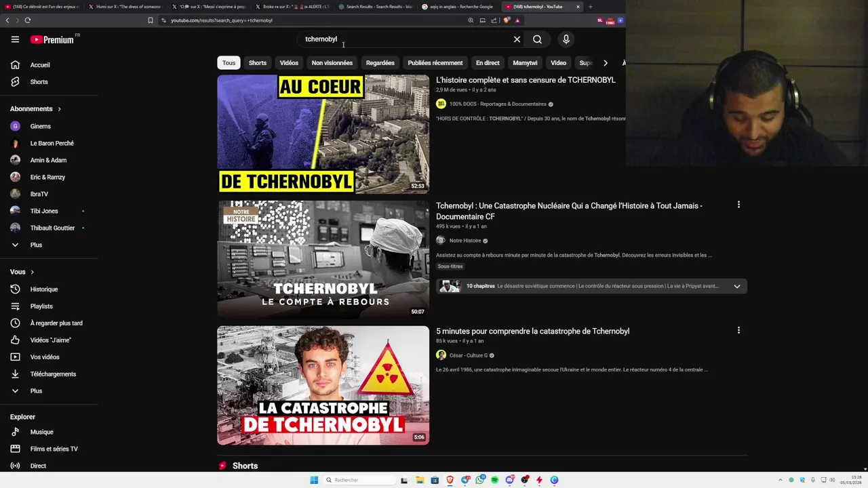Select the En direct filter chip
Viewport: 868px width, 488px height.
(488, 63)
